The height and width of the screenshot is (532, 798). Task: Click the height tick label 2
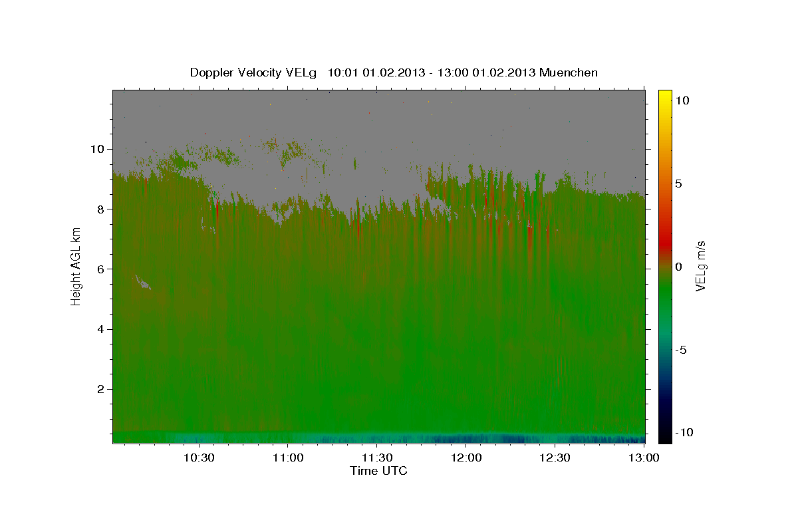pyautogui.click(x=101, y=389)
